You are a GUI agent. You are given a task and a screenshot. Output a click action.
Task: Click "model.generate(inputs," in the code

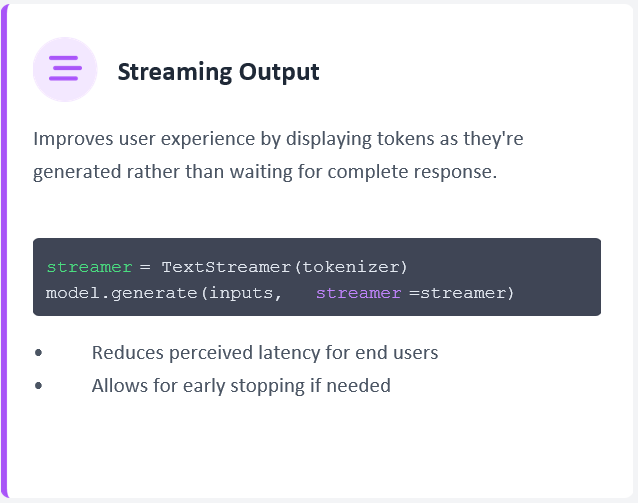164,293
